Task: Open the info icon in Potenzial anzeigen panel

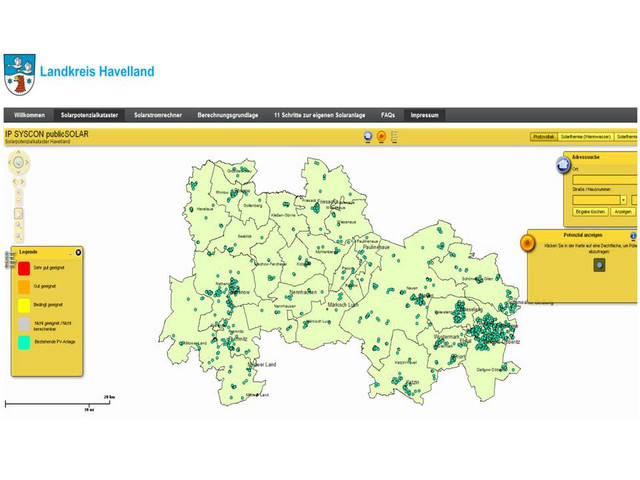Action: click(633, 235)
